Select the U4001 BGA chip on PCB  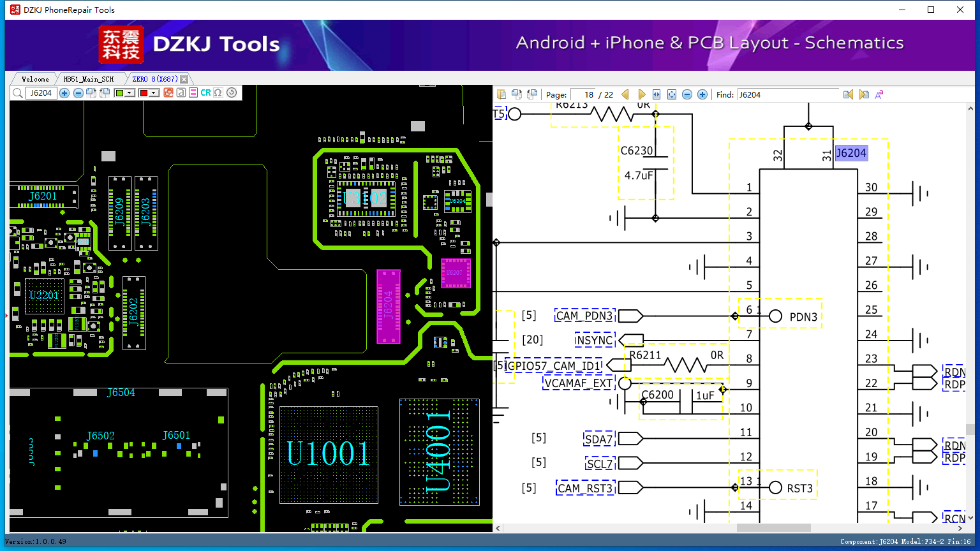pyautogui.click(x=439, y=452)
